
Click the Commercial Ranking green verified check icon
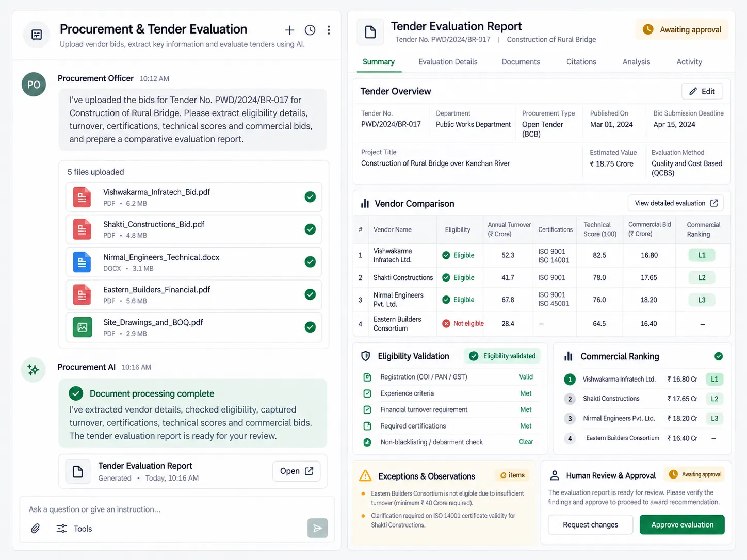(719, 356)
